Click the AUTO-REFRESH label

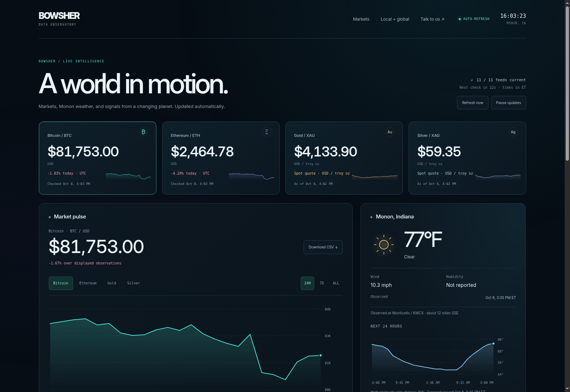click(476, 19)
